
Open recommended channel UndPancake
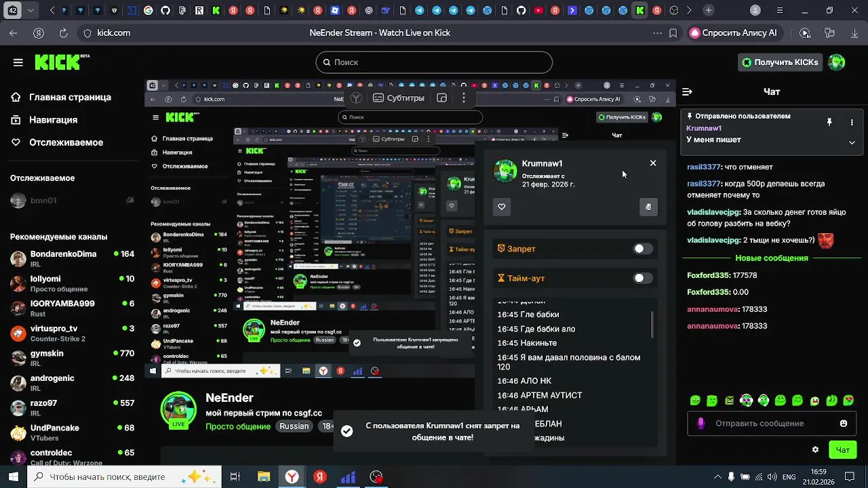(73, 432)
